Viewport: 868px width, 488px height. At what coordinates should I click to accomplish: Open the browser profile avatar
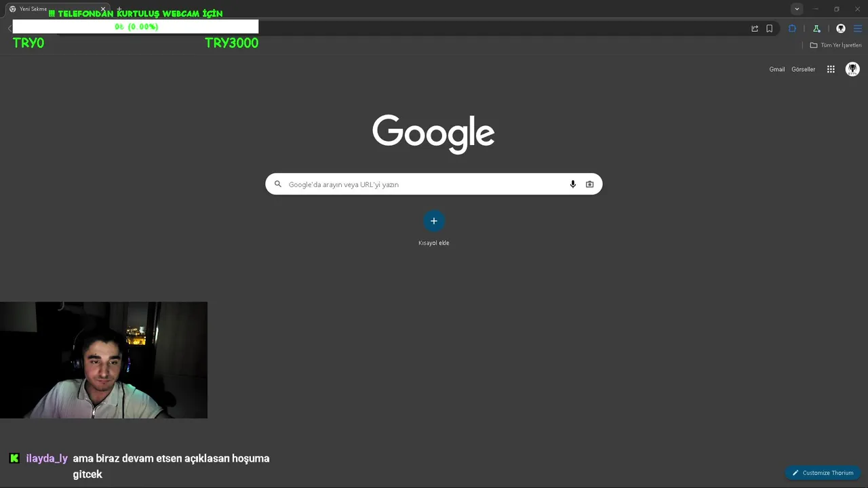pos(841,28)
